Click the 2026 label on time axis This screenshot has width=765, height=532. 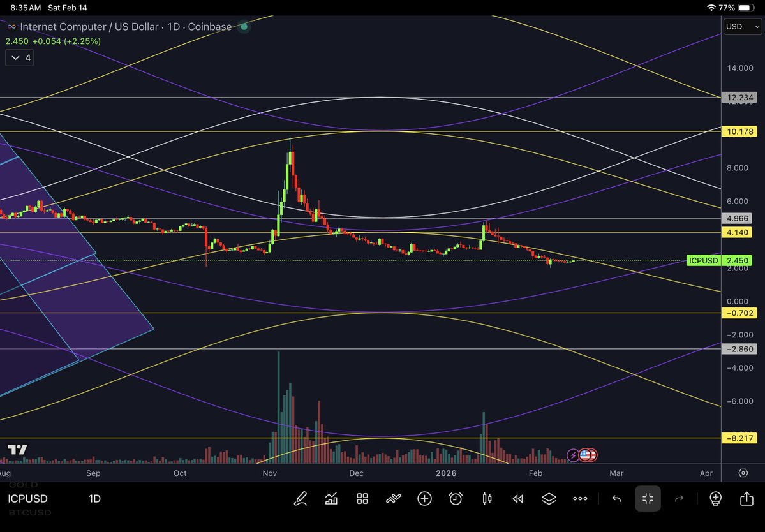pyautogui.click(x=446, y=473)
